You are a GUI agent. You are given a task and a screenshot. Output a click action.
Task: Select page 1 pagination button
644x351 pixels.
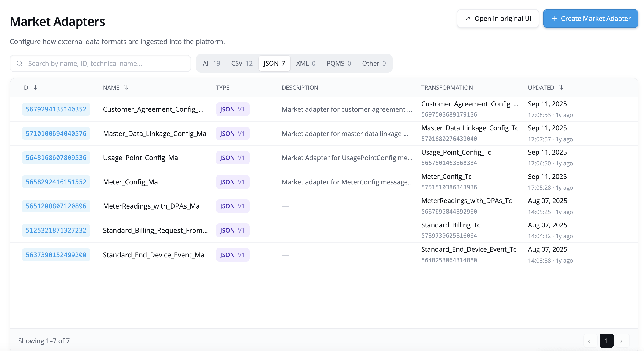click(x=606, y=341)
